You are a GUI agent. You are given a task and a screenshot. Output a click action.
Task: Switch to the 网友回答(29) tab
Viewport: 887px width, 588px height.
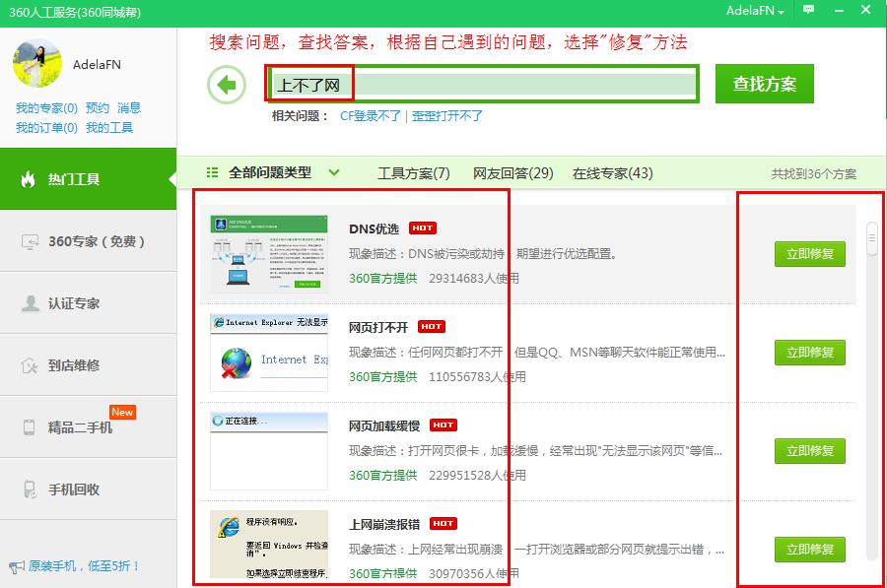513,173
